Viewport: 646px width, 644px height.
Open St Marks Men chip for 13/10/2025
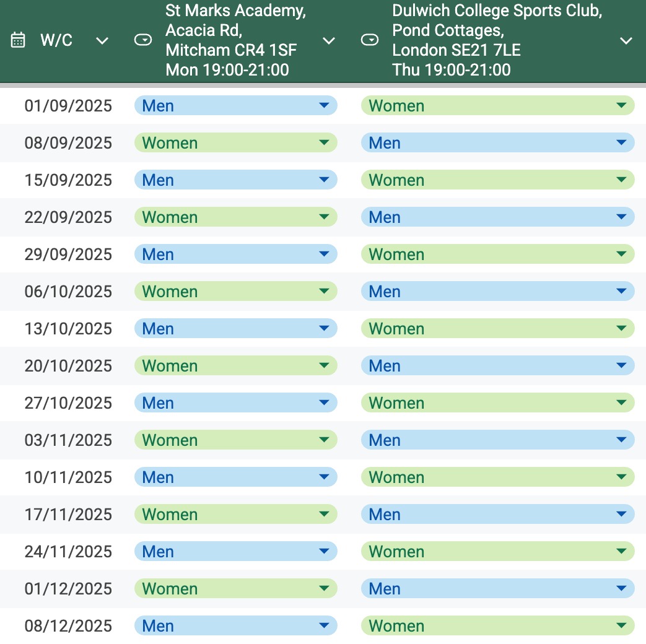(235, 329)
